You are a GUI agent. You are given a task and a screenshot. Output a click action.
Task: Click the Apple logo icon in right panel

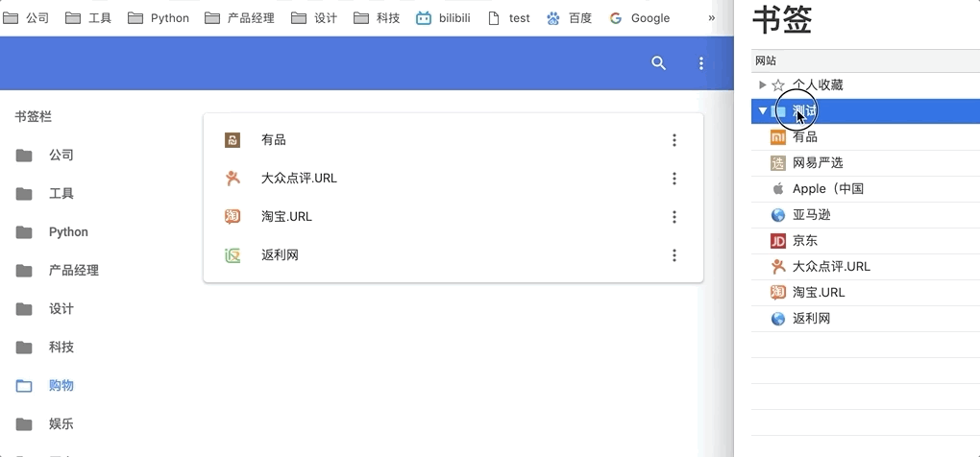click(x=778, y=188)
